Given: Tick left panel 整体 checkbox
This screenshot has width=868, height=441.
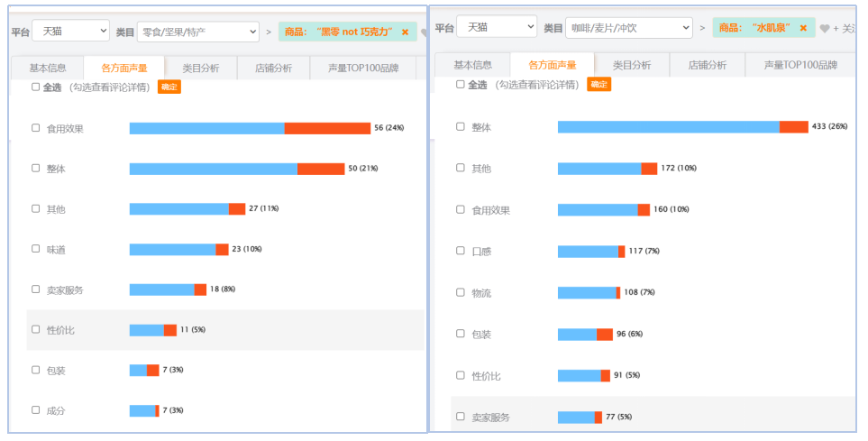Looking at the screenshot, I should (36, 168).
